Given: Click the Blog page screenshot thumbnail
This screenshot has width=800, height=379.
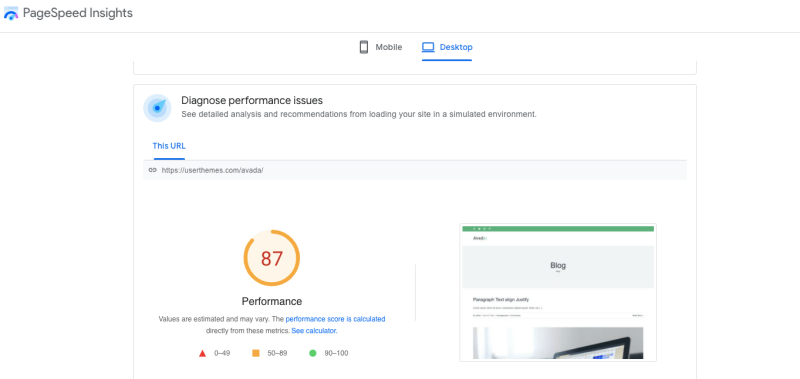Looking at the screenshot, I should tap(558, 293).
